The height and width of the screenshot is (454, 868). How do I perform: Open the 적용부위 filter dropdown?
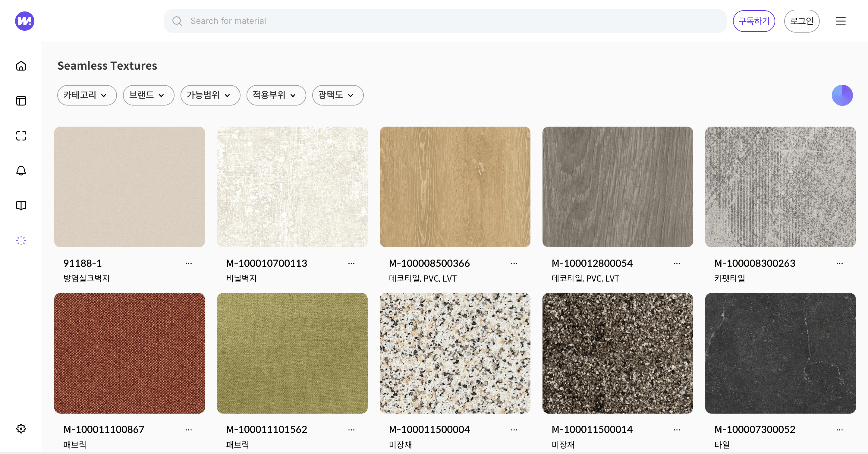tap(276, 95)
